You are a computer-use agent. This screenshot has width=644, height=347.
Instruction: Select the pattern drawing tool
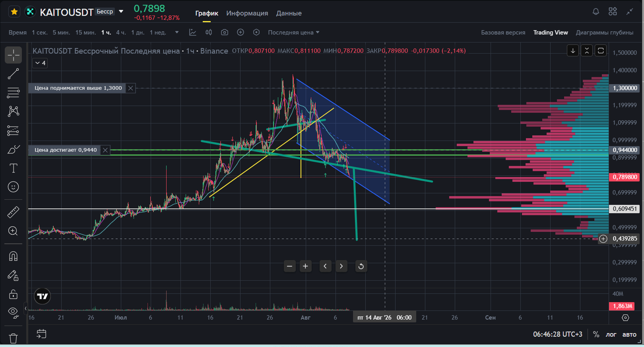(13, 111)
